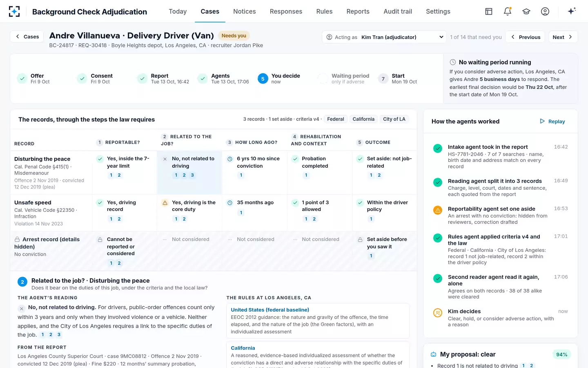Advance to the Next case

coord(563,37)
